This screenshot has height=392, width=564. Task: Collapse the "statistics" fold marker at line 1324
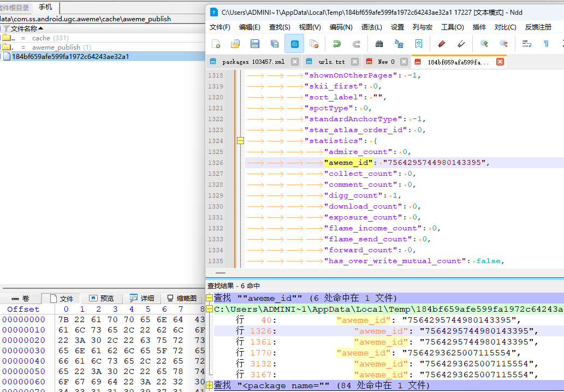point(240,141)
